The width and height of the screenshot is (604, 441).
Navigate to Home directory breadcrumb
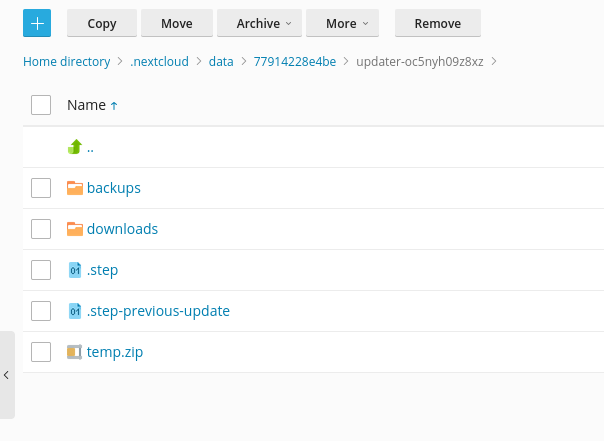(x=66, y=62)
